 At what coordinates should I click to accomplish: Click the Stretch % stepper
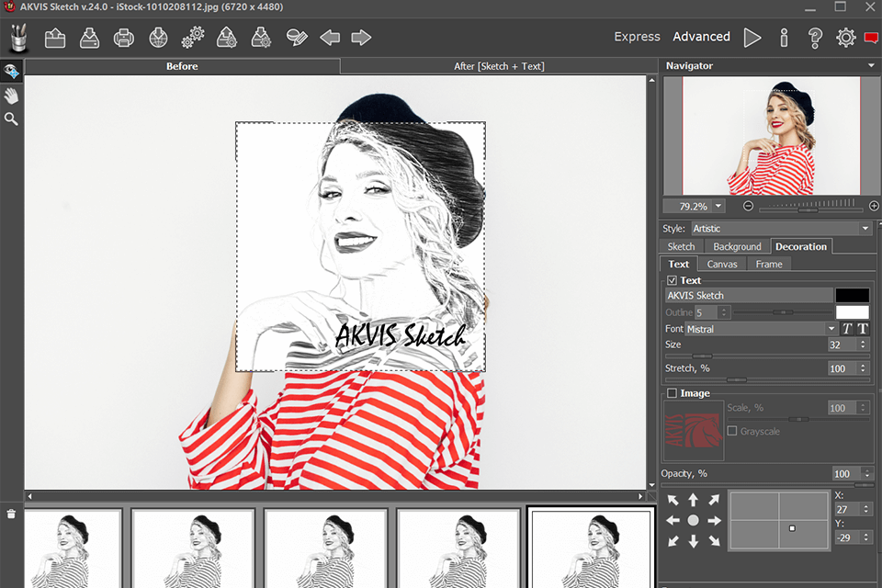[x=864, y=368]
